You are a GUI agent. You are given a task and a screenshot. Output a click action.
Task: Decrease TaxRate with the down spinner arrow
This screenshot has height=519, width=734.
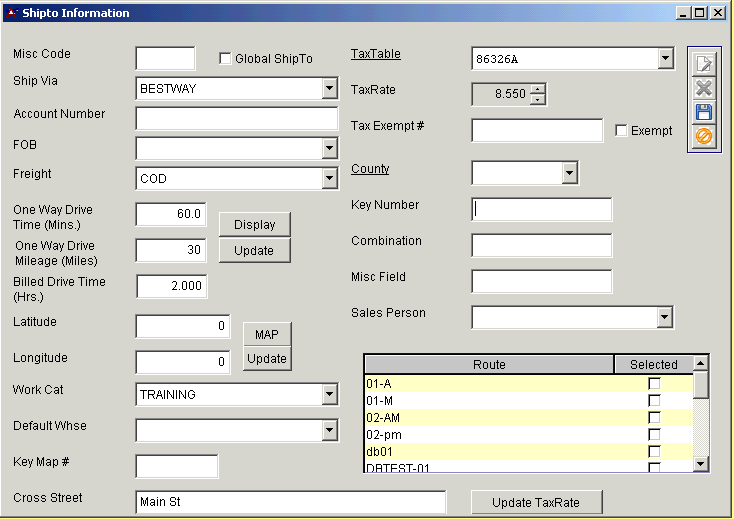point(538,99)
